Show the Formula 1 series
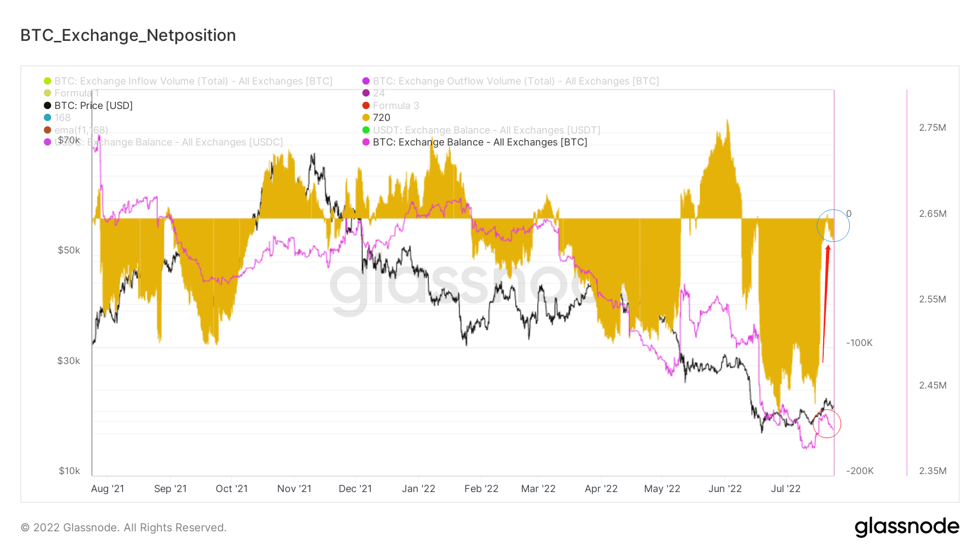Viewport: 980px width, 552px height. (76, 93)
